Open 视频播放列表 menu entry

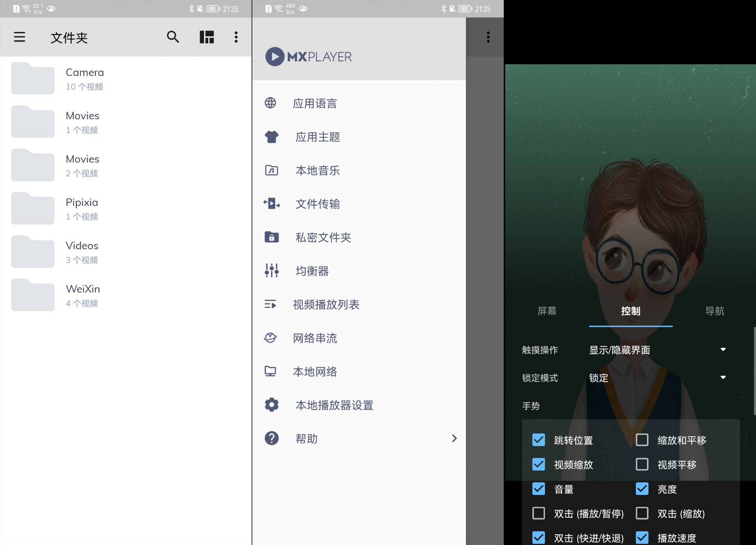pos(359,304)
